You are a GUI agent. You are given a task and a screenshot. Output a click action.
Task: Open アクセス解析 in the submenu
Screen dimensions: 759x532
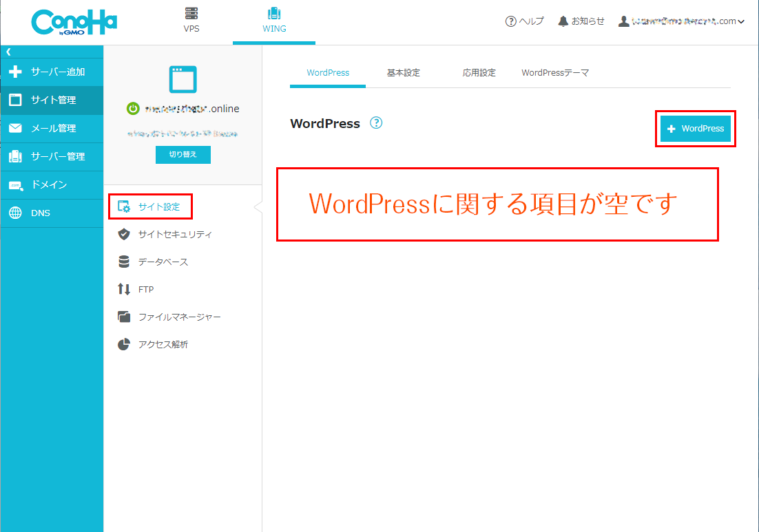(x=163, y=345)
